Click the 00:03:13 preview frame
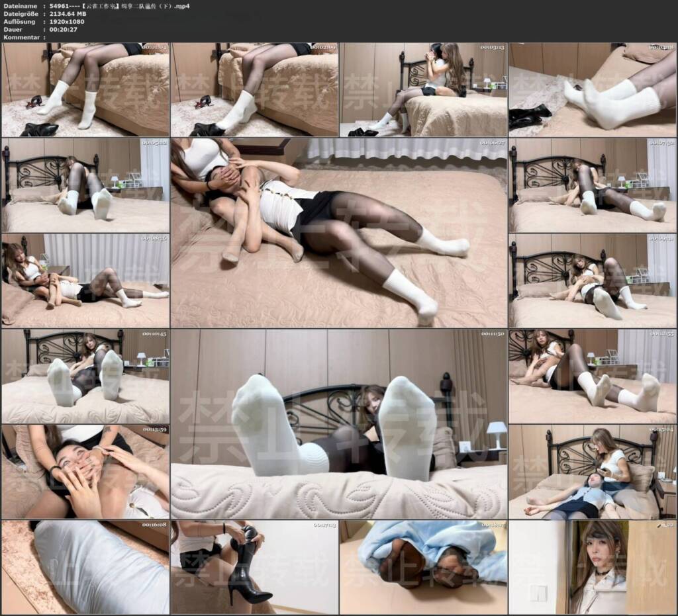The image size is (678, 616). pyautogui.click(x=423, y=89)
